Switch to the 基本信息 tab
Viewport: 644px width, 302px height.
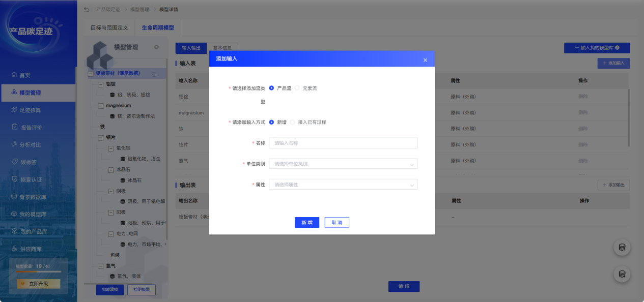[x=222, y=48]
